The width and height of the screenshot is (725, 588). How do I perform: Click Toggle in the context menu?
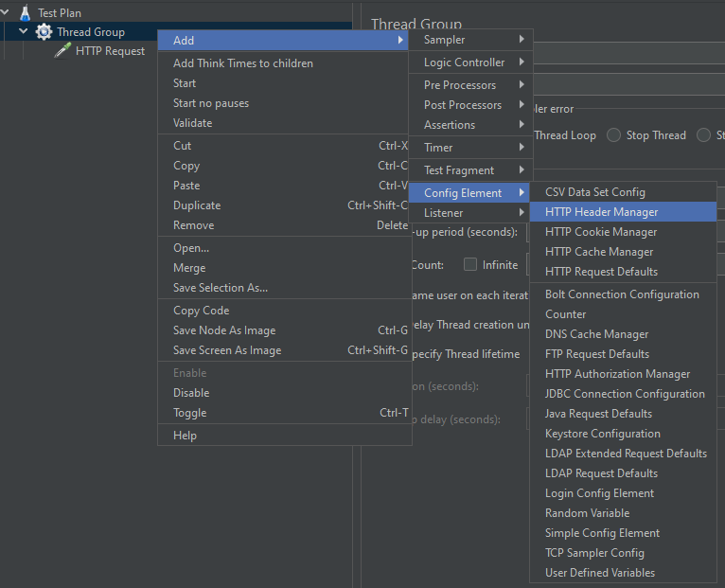(284, 413)
